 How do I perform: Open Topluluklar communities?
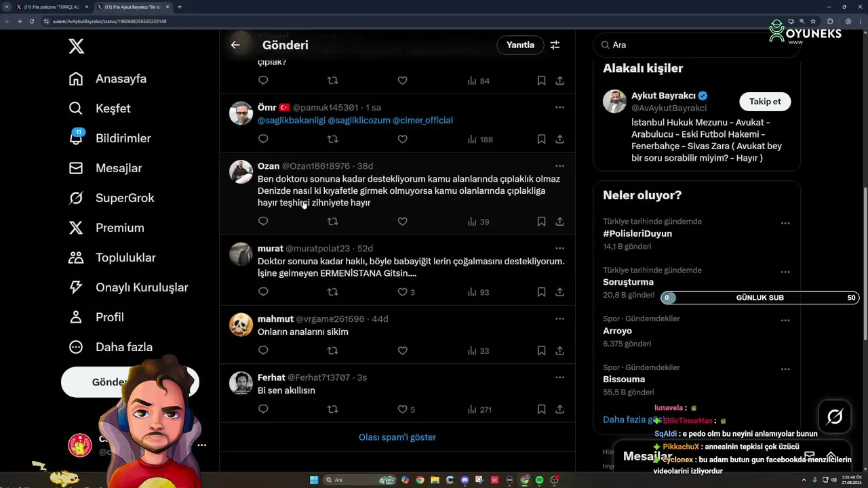[112, 258]
